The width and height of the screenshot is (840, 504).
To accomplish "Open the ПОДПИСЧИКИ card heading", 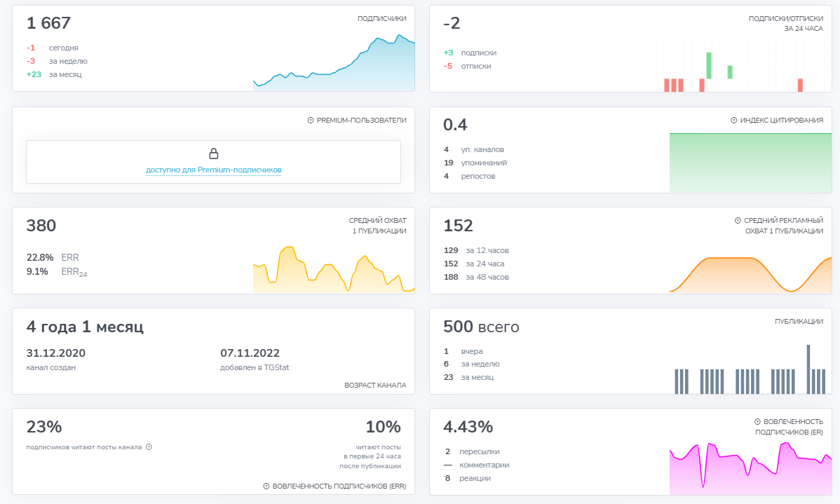I will click(x=382, y=19).
